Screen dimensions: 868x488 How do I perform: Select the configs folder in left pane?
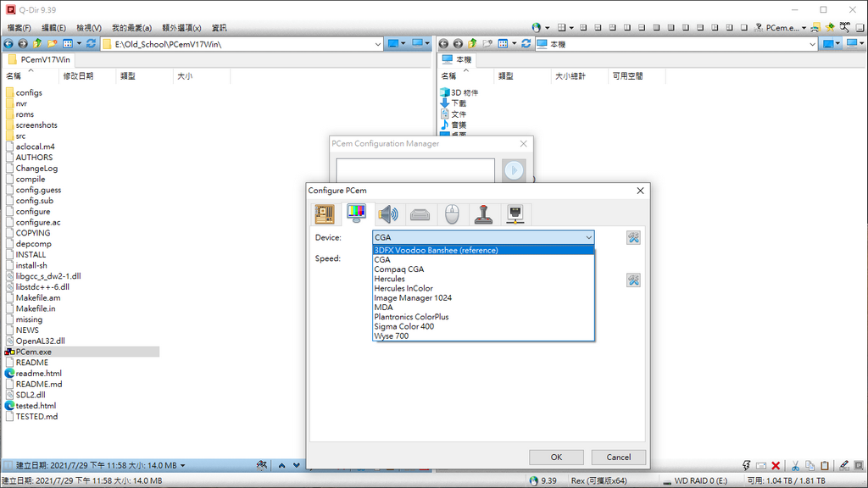29,93
